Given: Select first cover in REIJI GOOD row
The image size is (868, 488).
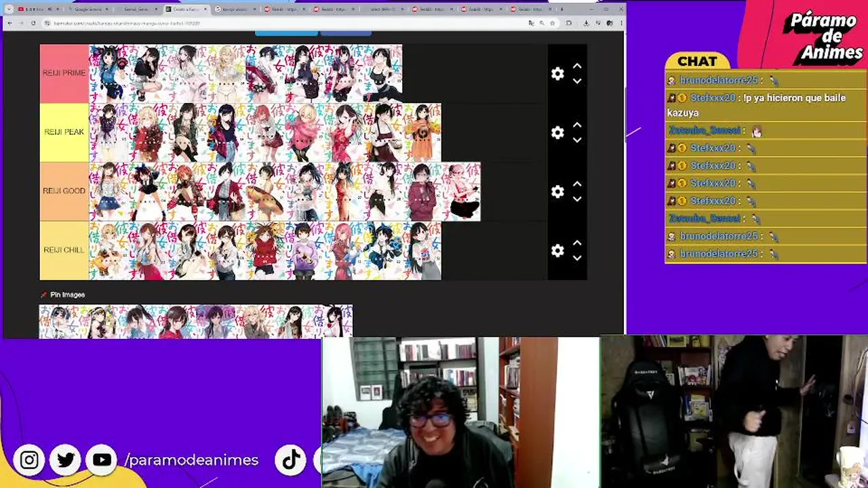Looking at the screenshot, I should click(x=108, y=191).
